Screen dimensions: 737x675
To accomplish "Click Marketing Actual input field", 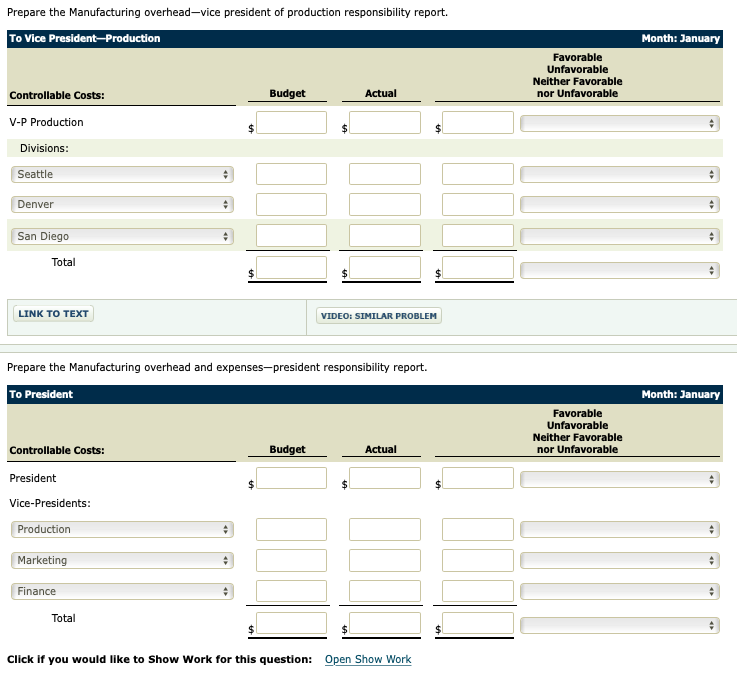I will (x=384, y=560).
